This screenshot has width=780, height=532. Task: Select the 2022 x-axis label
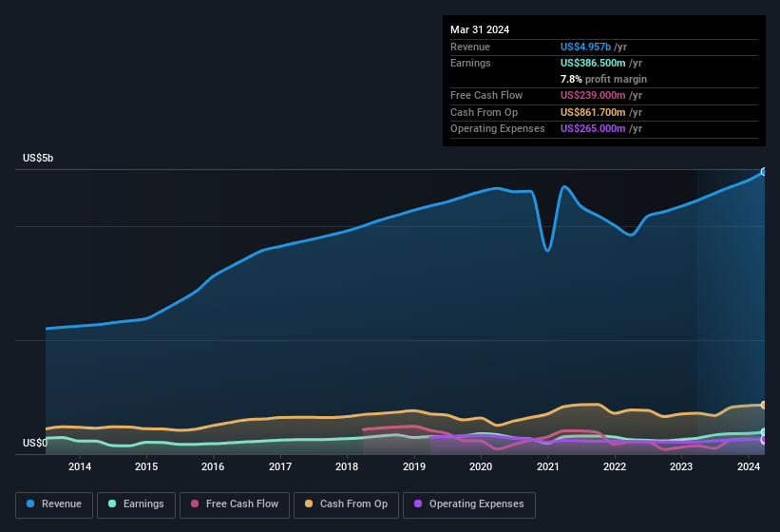tap(615, 466)
